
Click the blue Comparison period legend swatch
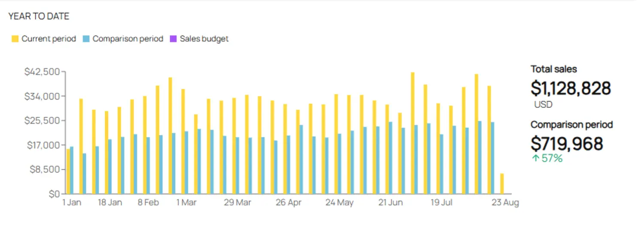[x=86, y=39]
